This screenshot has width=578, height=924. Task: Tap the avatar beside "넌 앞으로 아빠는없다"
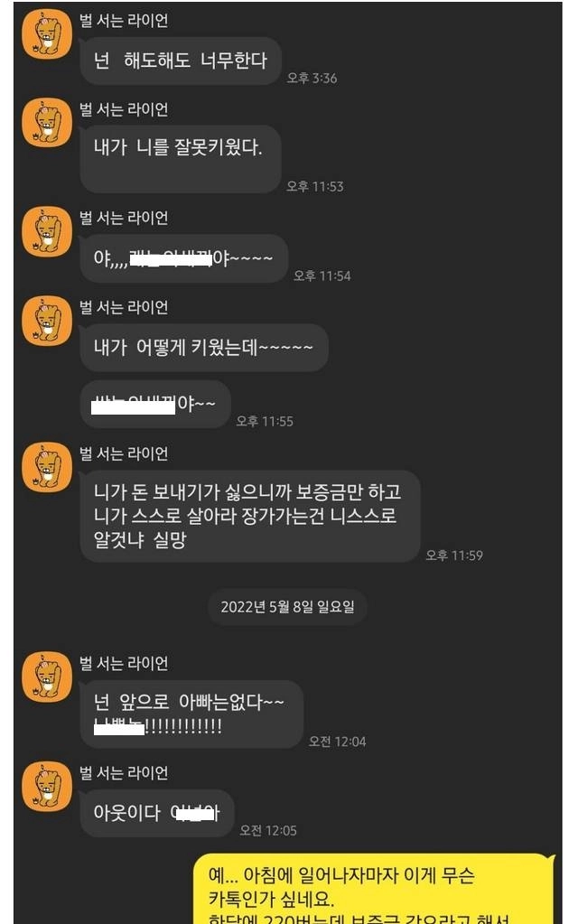coord(47,677)
